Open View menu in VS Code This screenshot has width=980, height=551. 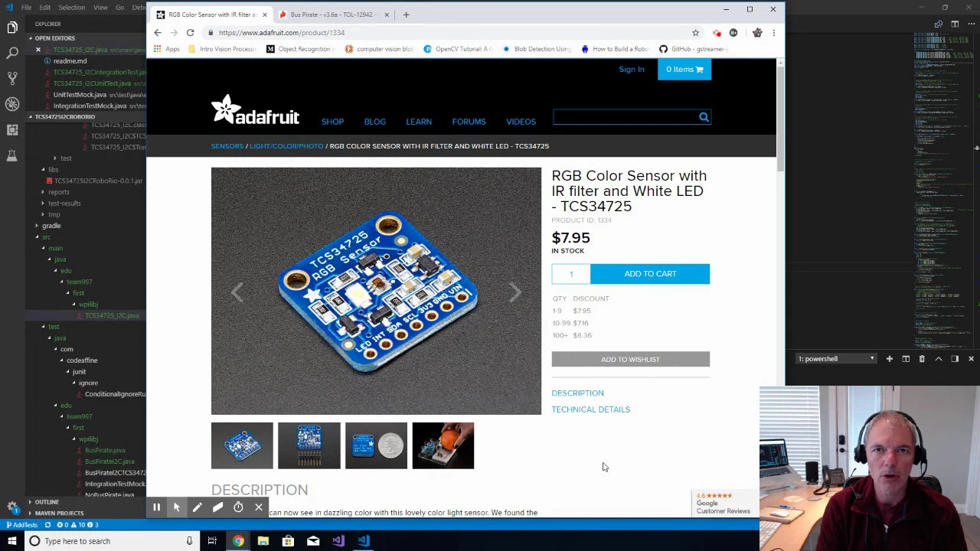click(100, 8)
